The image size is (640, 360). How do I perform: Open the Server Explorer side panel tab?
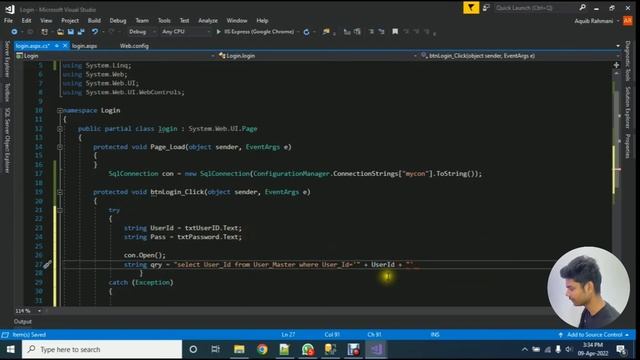[7, 59]
